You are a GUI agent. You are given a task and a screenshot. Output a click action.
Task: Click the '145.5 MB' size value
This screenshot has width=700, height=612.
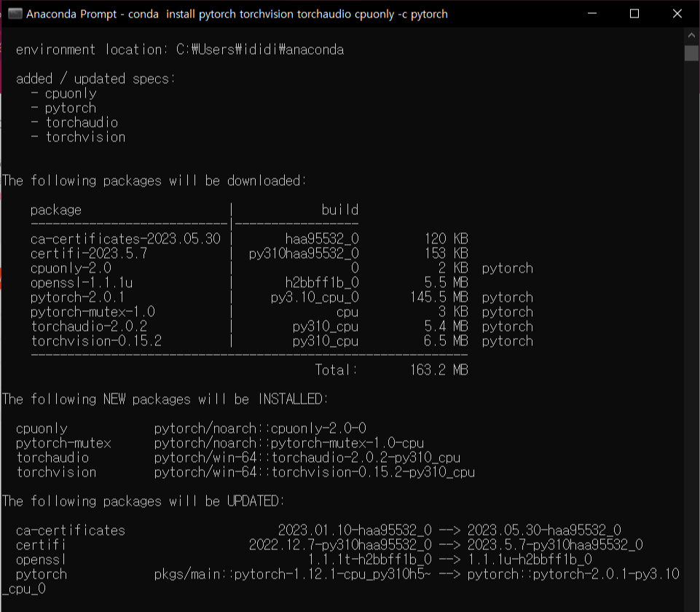coord(439,297)
